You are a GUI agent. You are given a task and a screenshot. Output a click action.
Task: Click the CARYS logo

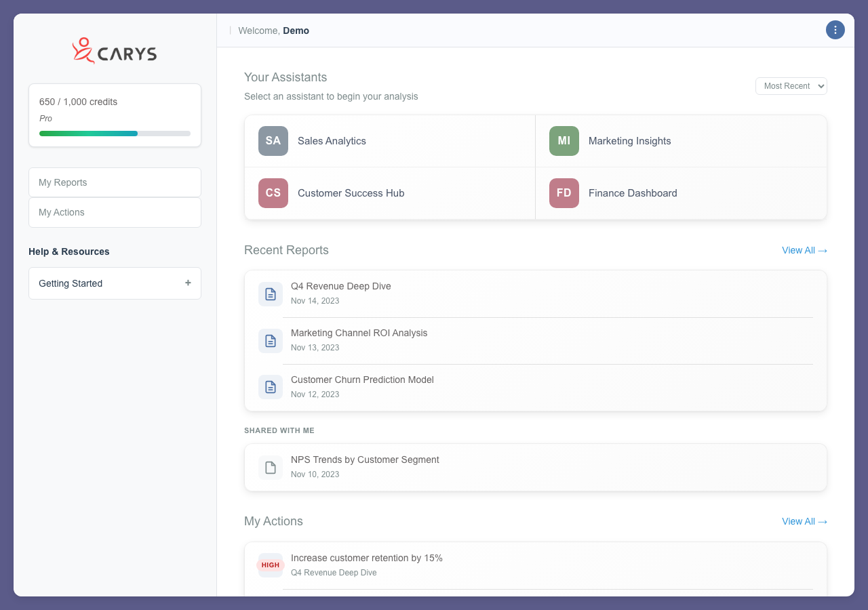tap(114, 50)
